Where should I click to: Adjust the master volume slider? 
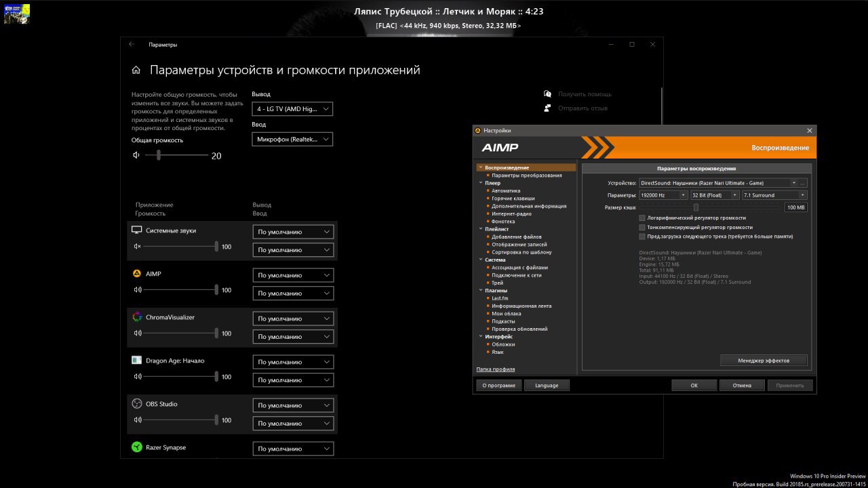pyautogui.click(x=176, y=155)
